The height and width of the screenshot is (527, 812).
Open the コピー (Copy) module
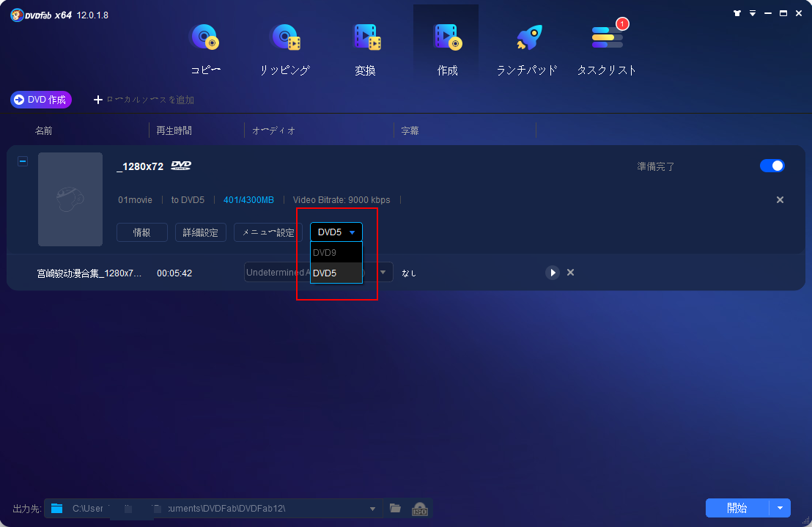[x=206, y=51]
